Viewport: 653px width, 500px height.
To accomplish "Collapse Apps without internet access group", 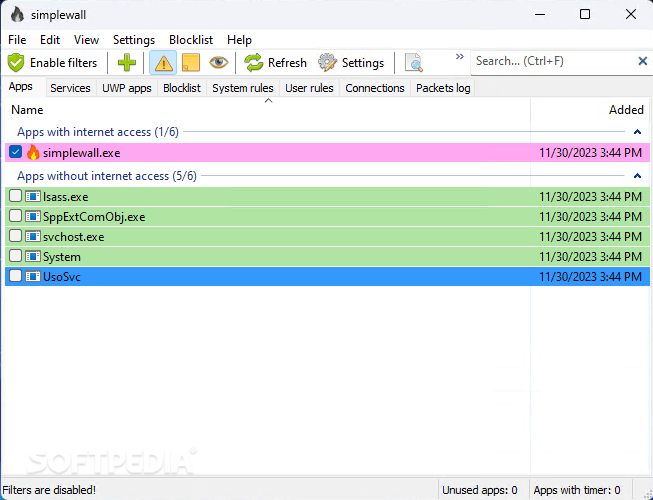I will [x=637, y=176].
